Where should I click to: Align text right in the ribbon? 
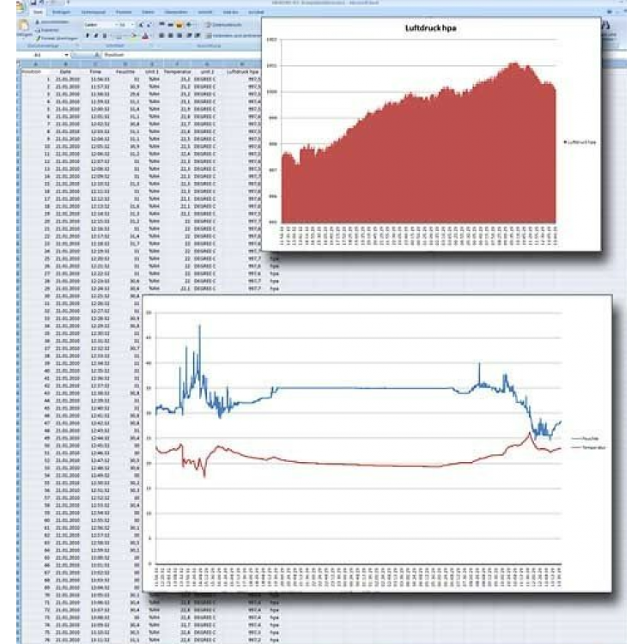point(179,35)
